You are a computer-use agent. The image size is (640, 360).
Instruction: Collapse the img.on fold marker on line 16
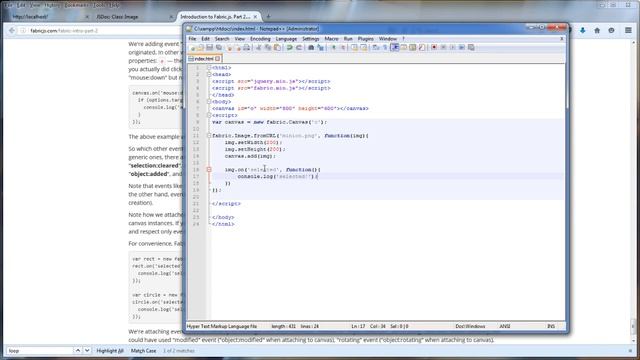[x=209, y=169]
